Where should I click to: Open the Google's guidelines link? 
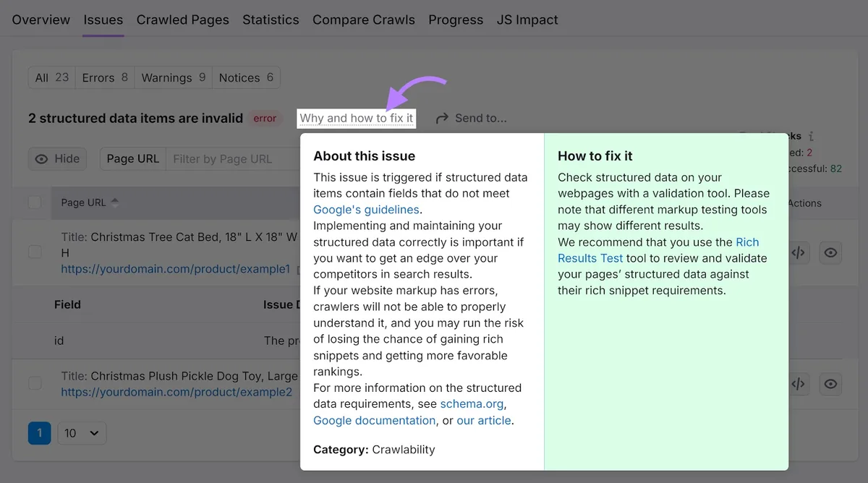pos(366,210)
